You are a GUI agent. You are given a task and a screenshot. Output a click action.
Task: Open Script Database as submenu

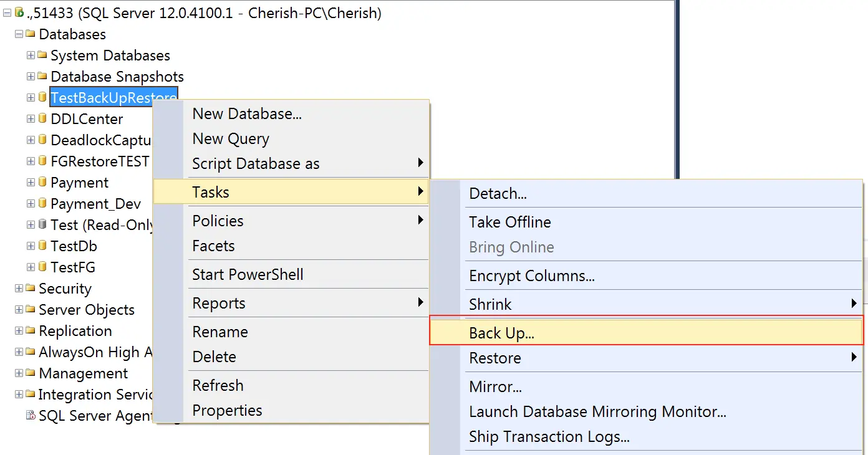[x=256, y=163]
